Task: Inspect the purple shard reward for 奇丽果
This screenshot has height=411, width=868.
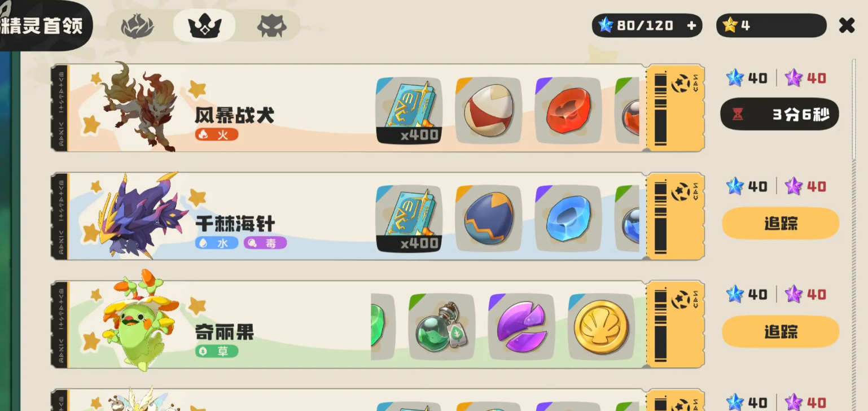Action: click(521, 327)
